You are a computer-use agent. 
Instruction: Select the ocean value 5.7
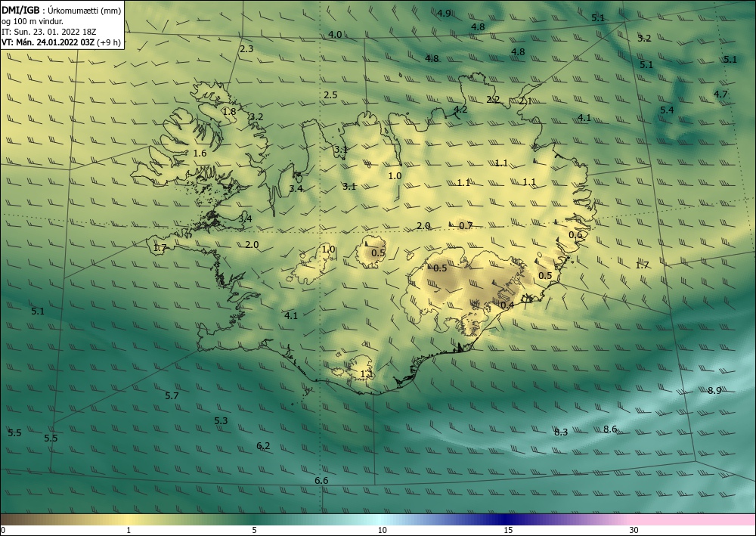click(x=172, y=396)
